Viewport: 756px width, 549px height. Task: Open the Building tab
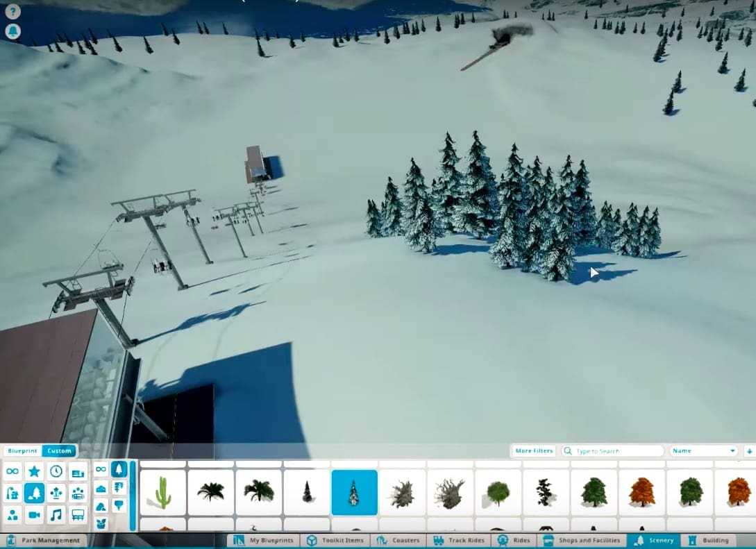tap(708, 540)
